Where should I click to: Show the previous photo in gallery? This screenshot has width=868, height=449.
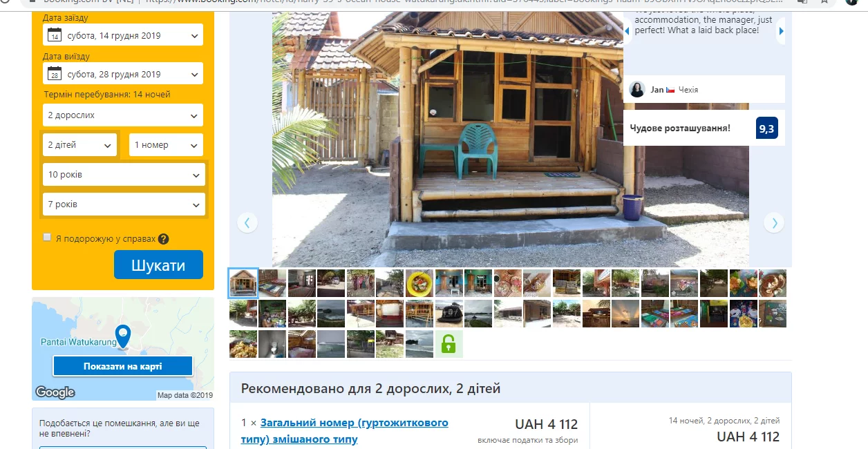(x=247, y=222)
